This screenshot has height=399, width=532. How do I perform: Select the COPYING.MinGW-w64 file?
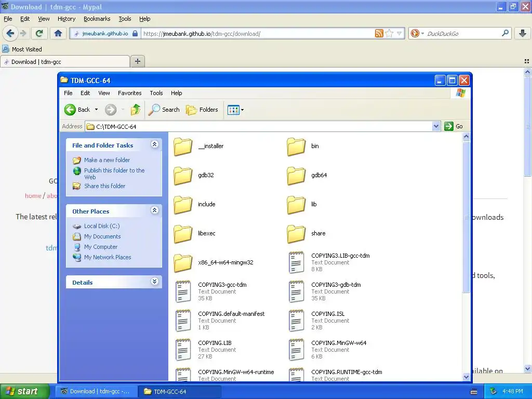pyautogui.click(x=327, y=350)
